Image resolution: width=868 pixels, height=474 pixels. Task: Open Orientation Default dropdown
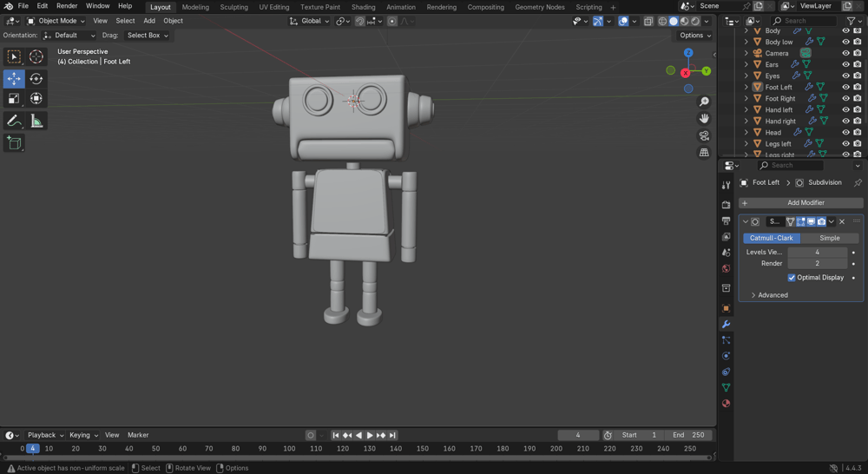pos(69,36)
